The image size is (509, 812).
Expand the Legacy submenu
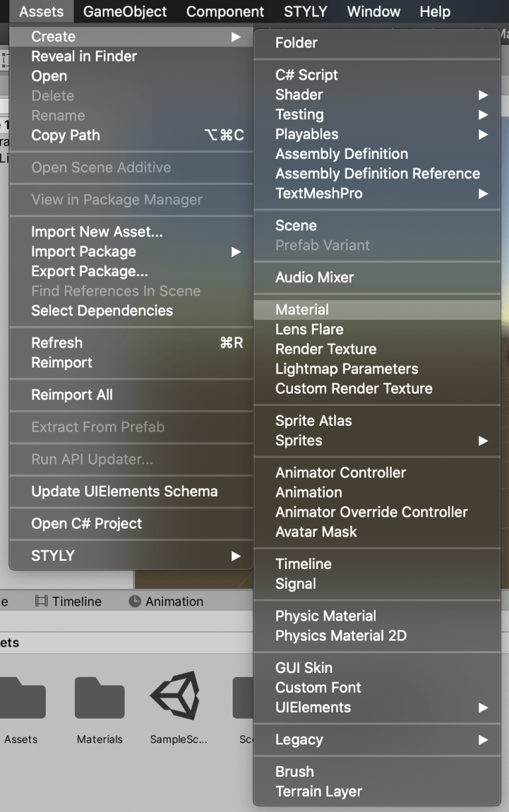(x=298, y=740)
